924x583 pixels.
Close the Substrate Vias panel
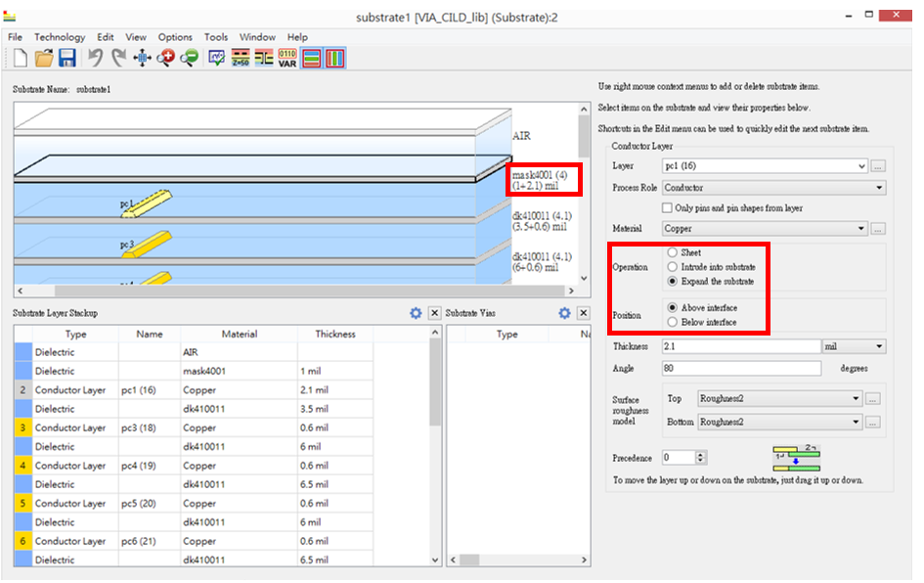pos(584,313)
